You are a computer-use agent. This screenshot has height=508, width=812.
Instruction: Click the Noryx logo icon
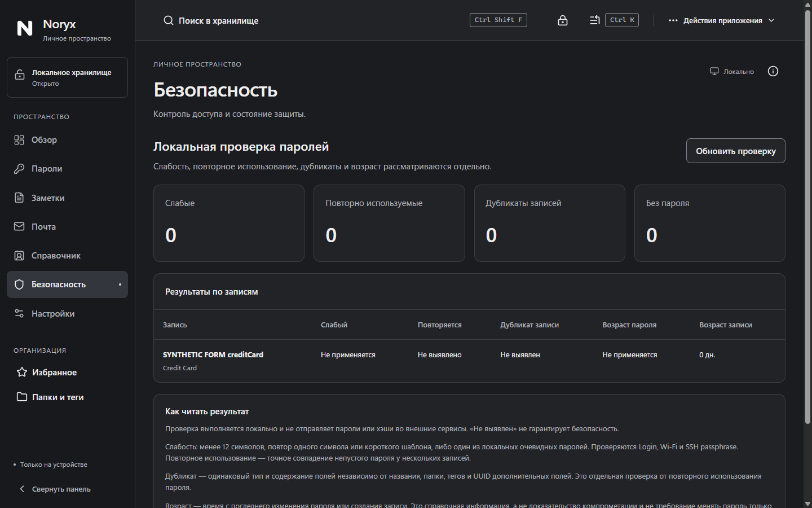point(25,28)
